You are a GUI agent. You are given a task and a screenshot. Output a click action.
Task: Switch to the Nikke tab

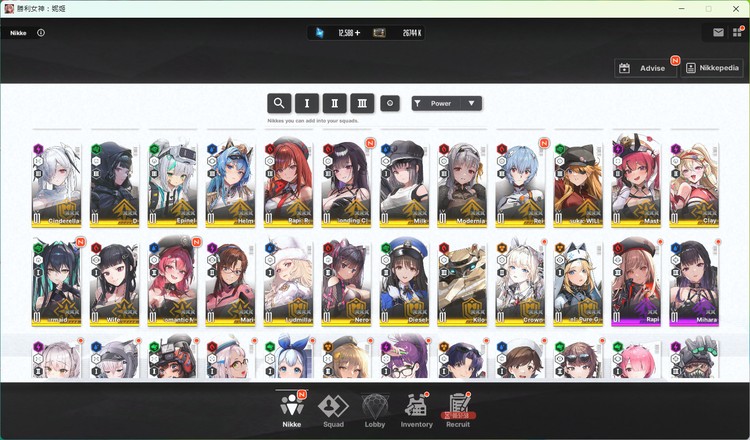click(x=292, y=409)
